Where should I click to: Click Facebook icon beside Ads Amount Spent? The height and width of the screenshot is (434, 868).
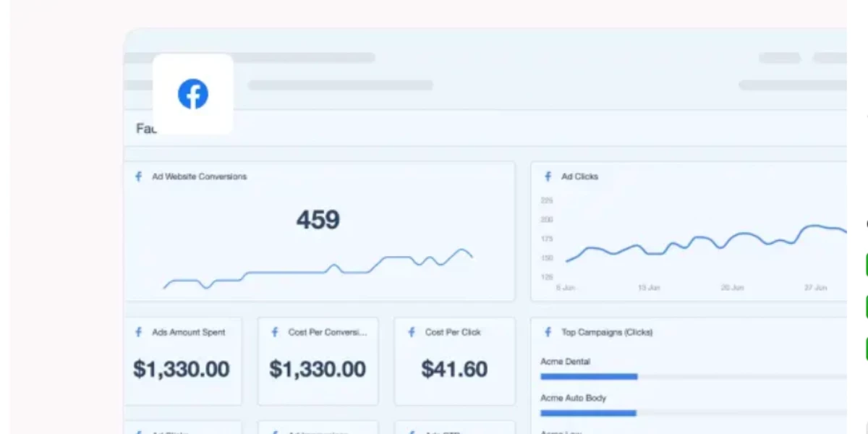(x=138, y=333)
